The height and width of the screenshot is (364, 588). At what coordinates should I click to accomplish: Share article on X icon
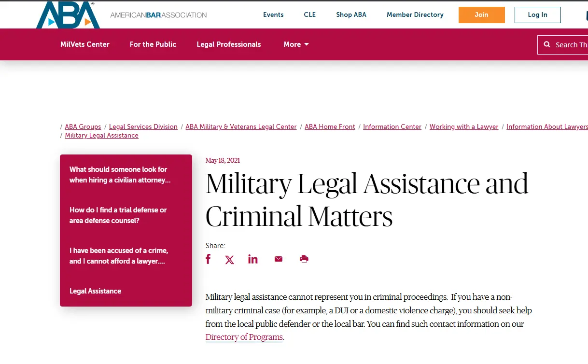tap(230, 260)
